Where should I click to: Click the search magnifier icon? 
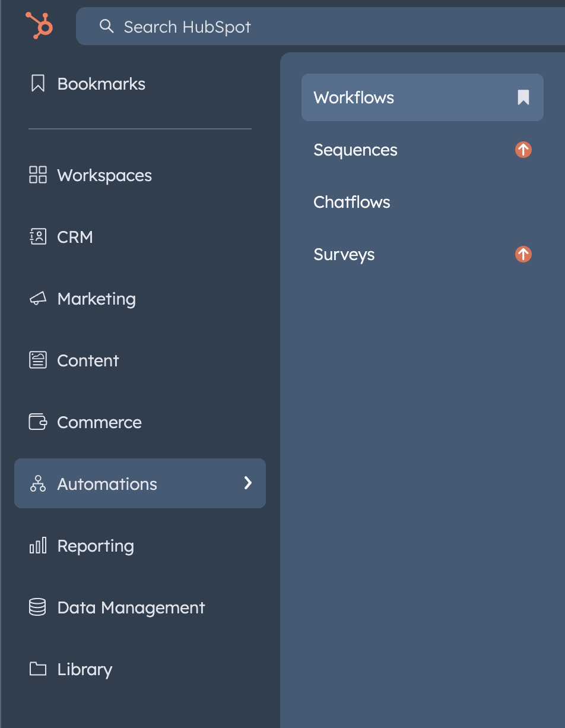coord(106,26)
